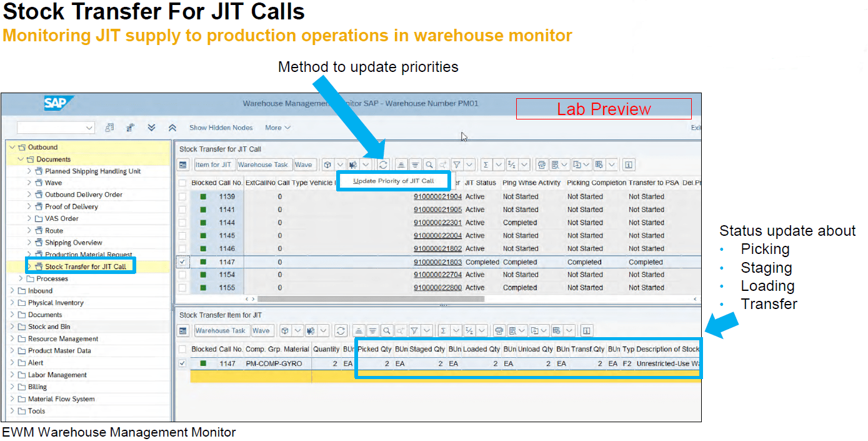Image resolution: width=868 pixels, height=441 pixels.
Task: Click the Tools folder in the tree
Action: pos(36,411)
